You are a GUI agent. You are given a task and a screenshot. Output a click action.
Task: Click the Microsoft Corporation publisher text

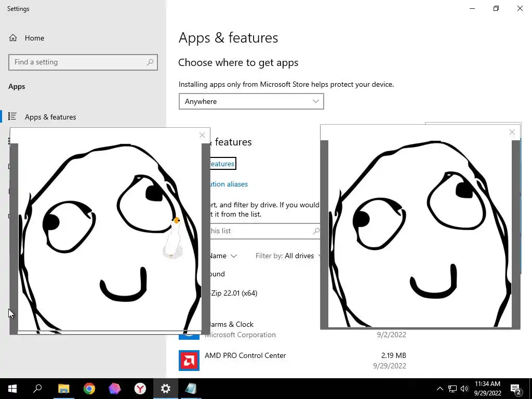(x=241, y=335)
